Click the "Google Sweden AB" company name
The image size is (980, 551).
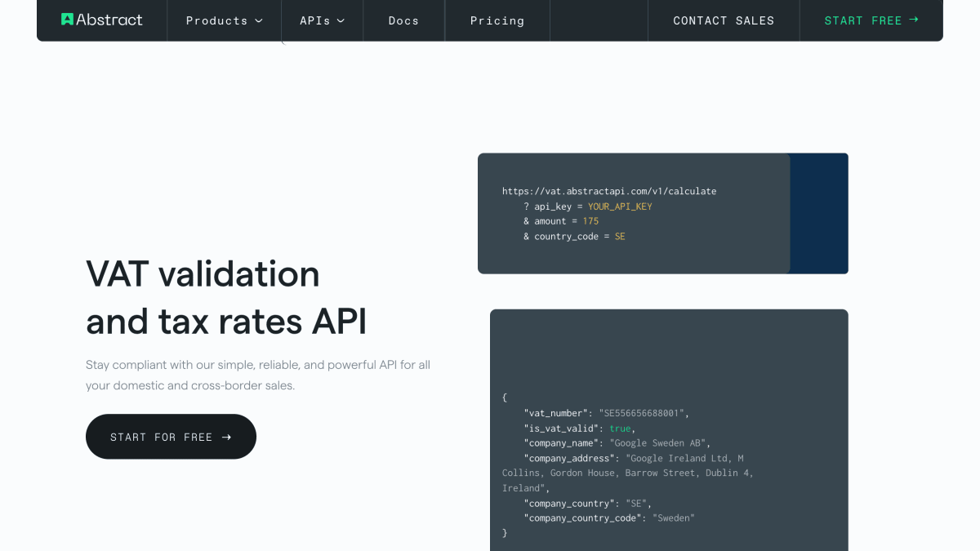[x=657, y=443]
